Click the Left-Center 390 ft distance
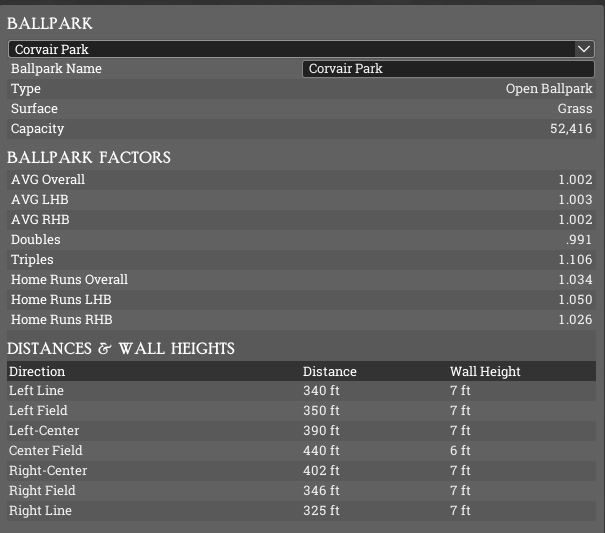Image resolution: width=605 pixels, height=533 pixels. 321,431
